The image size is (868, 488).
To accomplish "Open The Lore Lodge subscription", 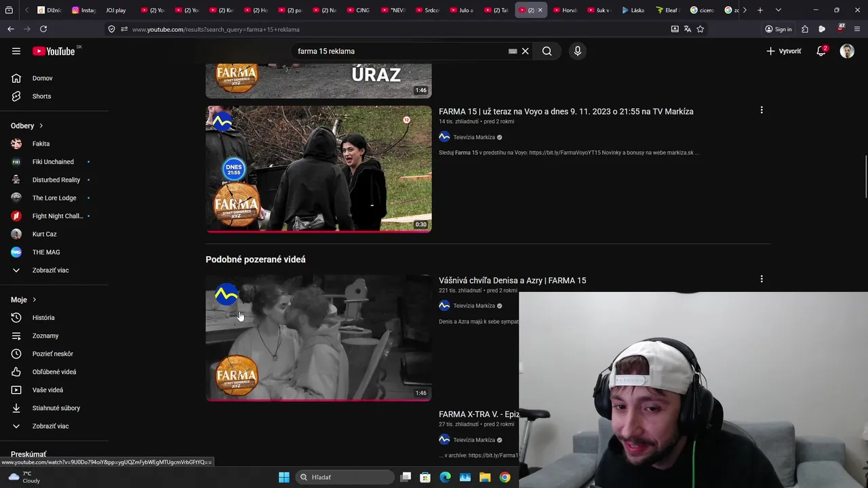I will tap(54, 198).
